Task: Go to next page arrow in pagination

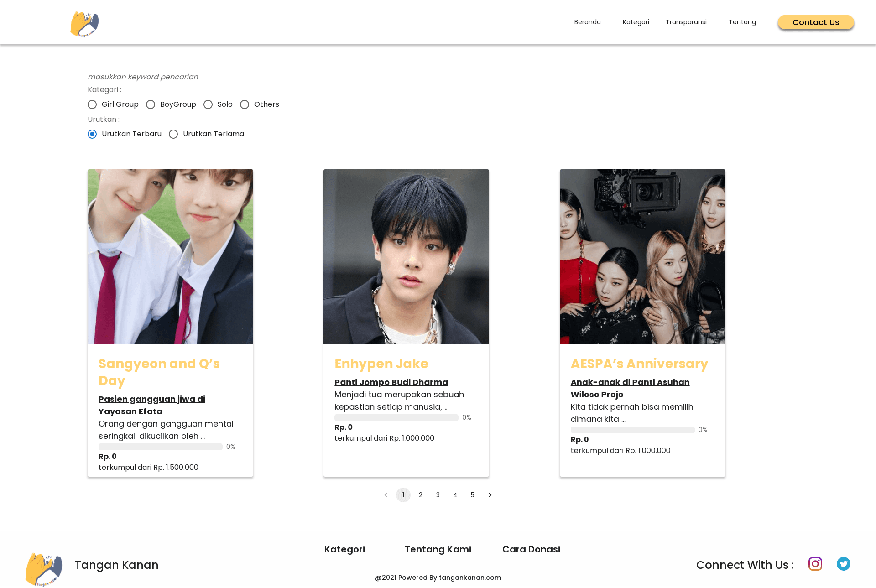Action: (490, 495)
